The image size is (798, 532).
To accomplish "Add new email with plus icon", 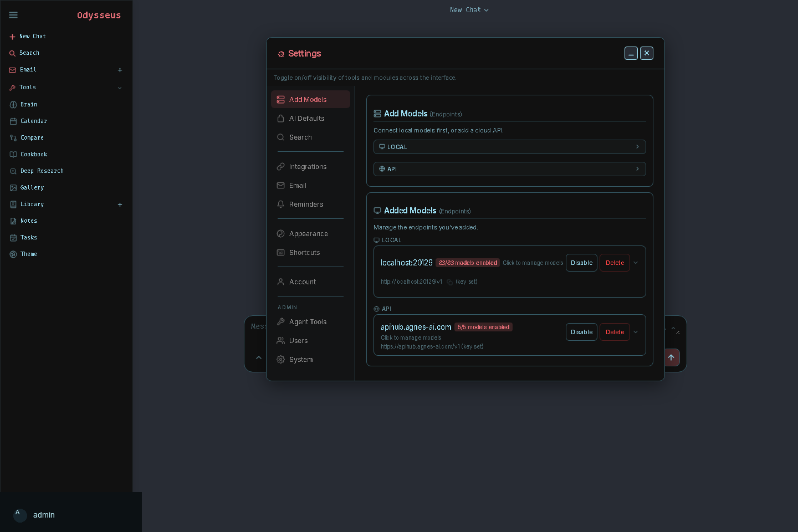I will [120, 70].
